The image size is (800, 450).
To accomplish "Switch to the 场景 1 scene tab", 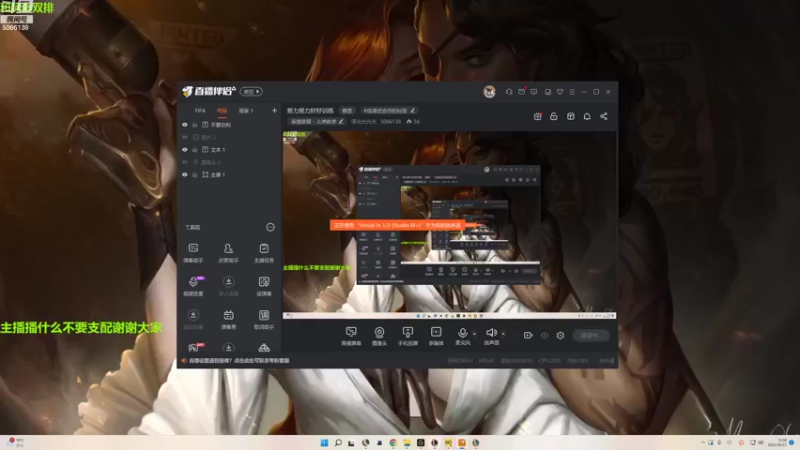I will 246,110.
